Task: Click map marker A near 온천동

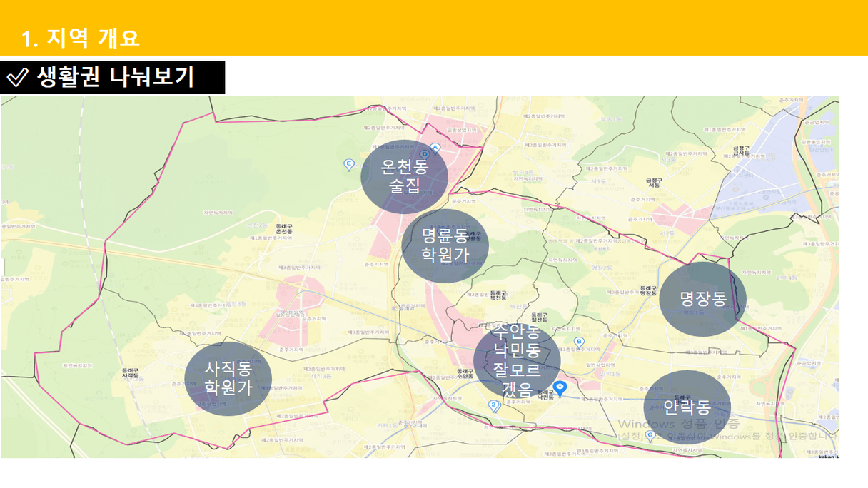Action: pyautogui.click(x=435, y=148)
